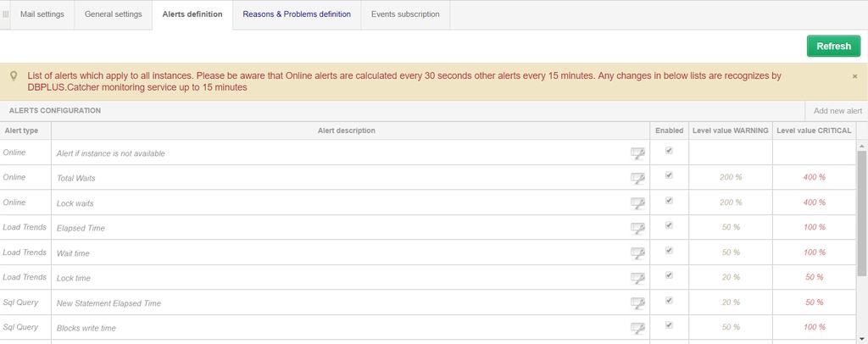Click Add new alert
868x344 pixels.
point(837,111)
